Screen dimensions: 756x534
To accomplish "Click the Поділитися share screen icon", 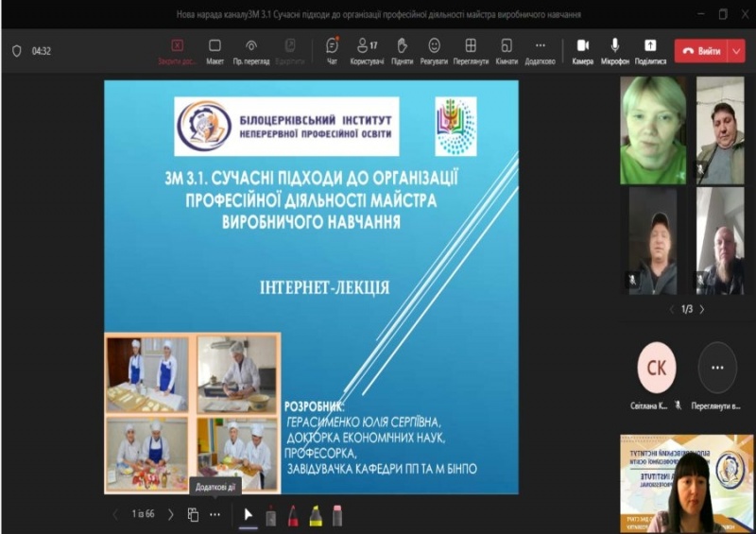I will [x=650, y=50].
